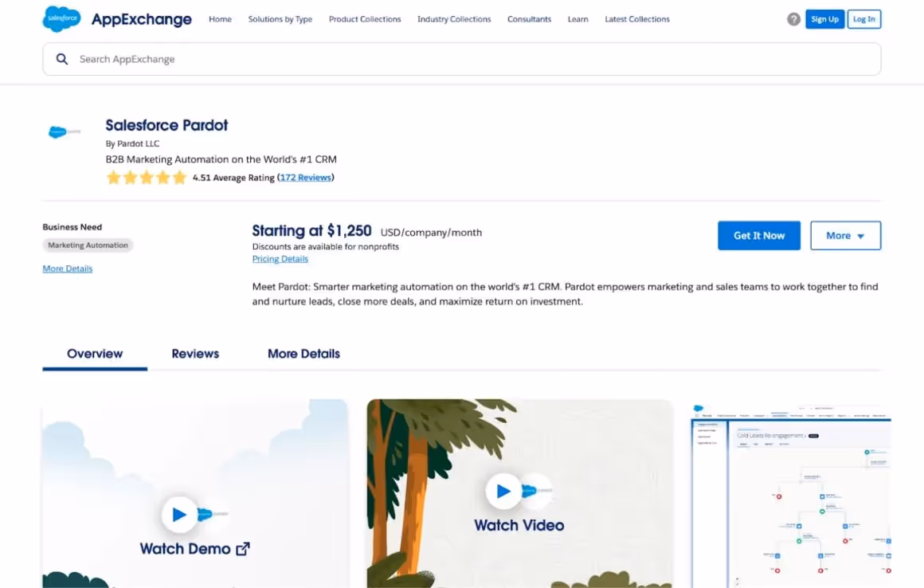924x588 pixels.
Task: Click the search magnifier icon
Action: tap(62, 59)
